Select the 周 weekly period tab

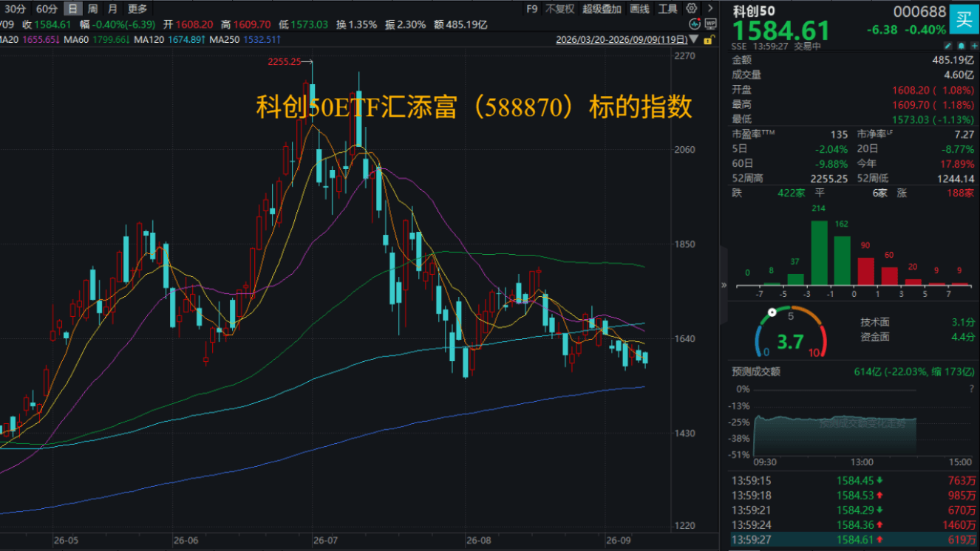pos(92,9)
